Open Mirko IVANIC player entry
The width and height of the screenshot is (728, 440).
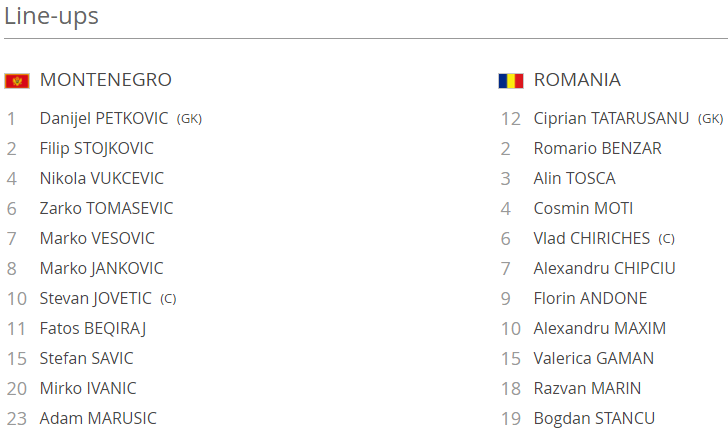click(88, 388)
